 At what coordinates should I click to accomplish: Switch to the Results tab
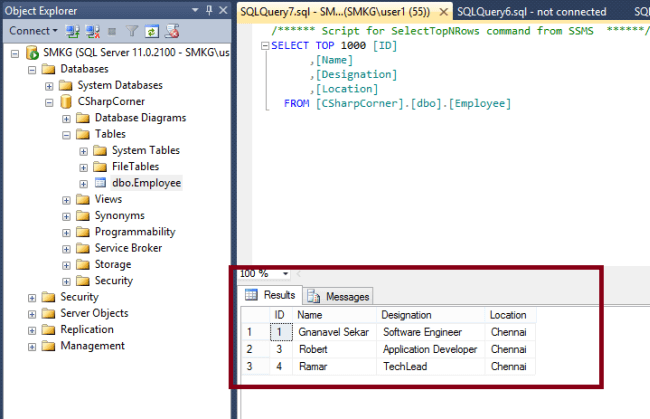[x=270, y=295]
